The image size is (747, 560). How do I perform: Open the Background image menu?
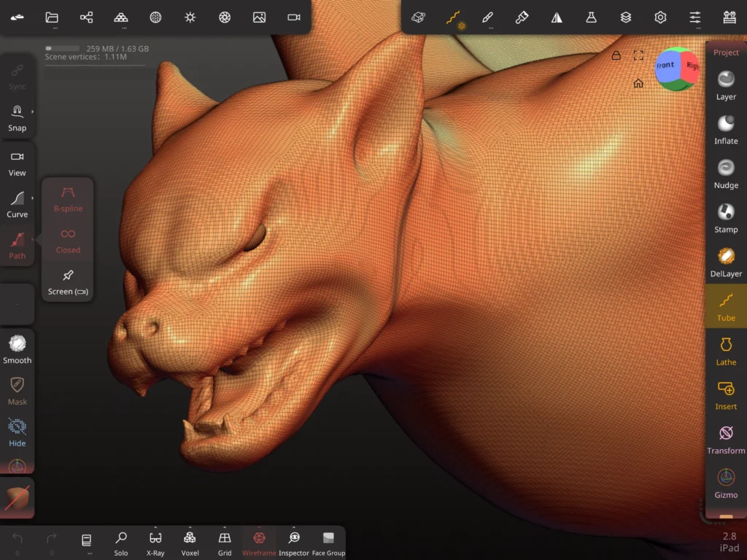coord(259,17)
